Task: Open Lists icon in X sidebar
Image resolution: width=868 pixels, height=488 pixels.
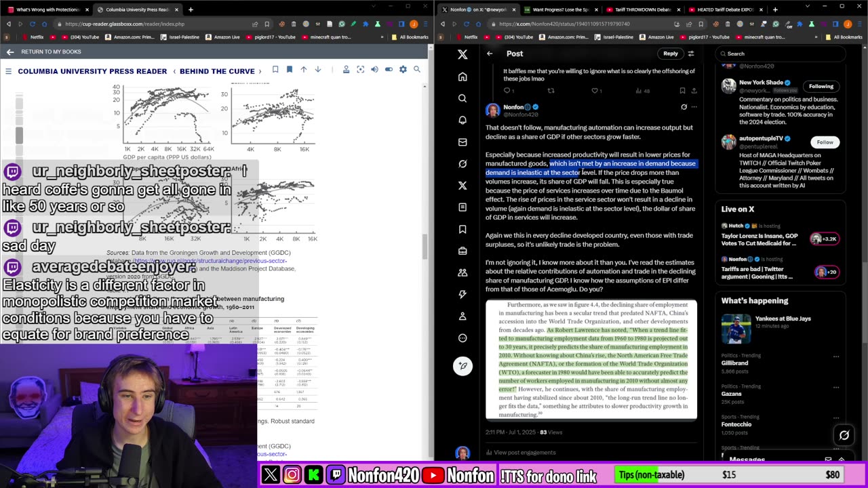Action: click(x=462, y=207)
